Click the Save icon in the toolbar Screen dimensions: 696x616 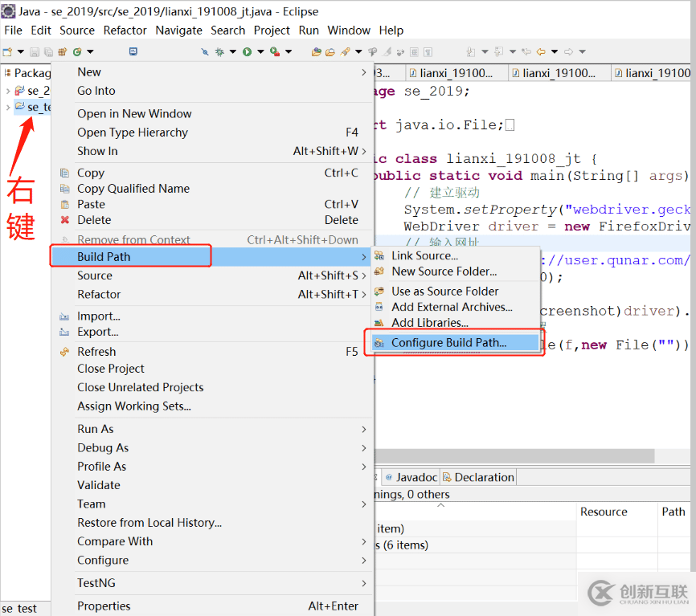click(x=35, y=51)
